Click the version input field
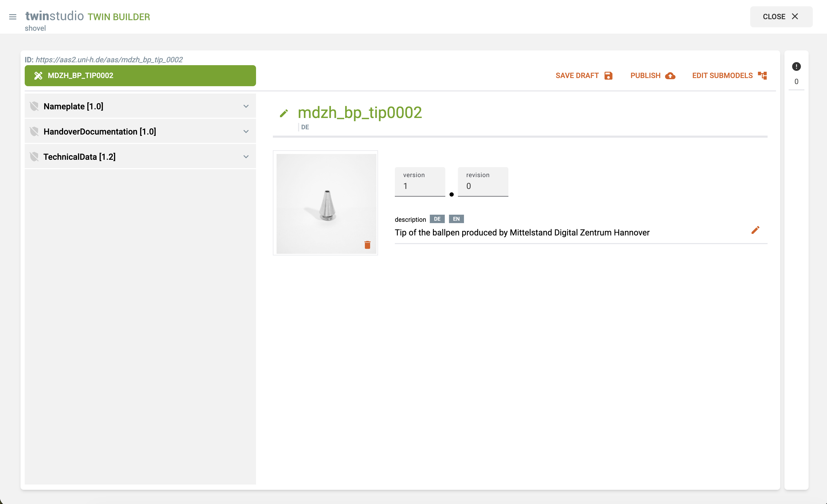Screen dimensions: 827x504 [x=420, y=186]
